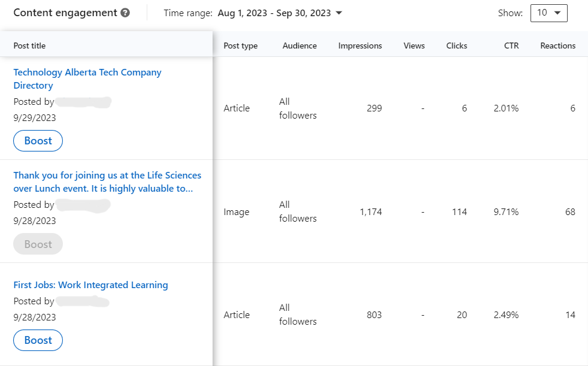Click the greyed-out Boost button for Life Sciences post

coord(38,244)
